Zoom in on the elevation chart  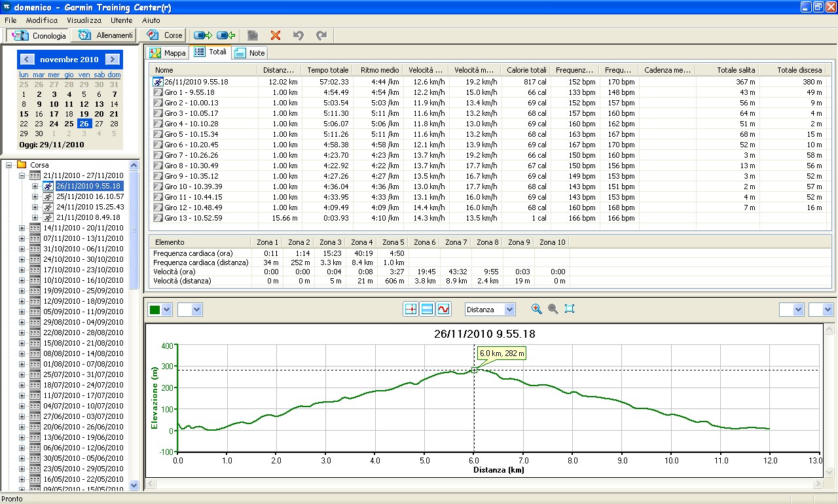point(537,309)
